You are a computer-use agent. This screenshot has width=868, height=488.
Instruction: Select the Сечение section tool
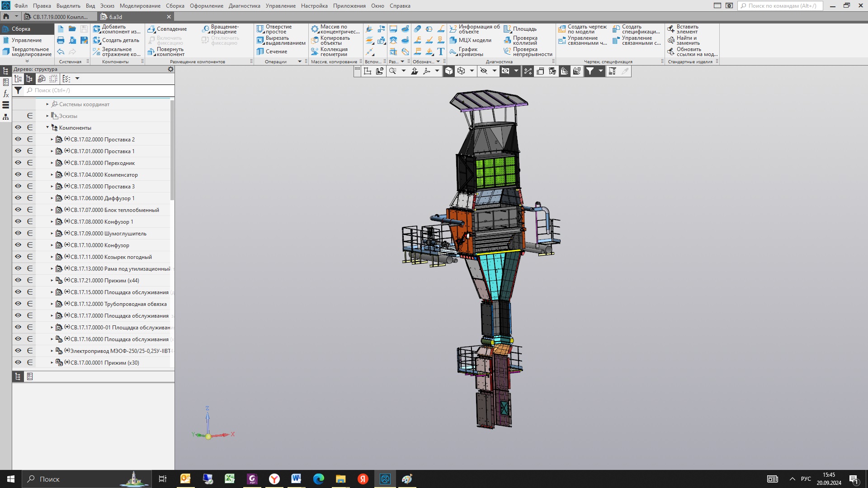[272, 52]
